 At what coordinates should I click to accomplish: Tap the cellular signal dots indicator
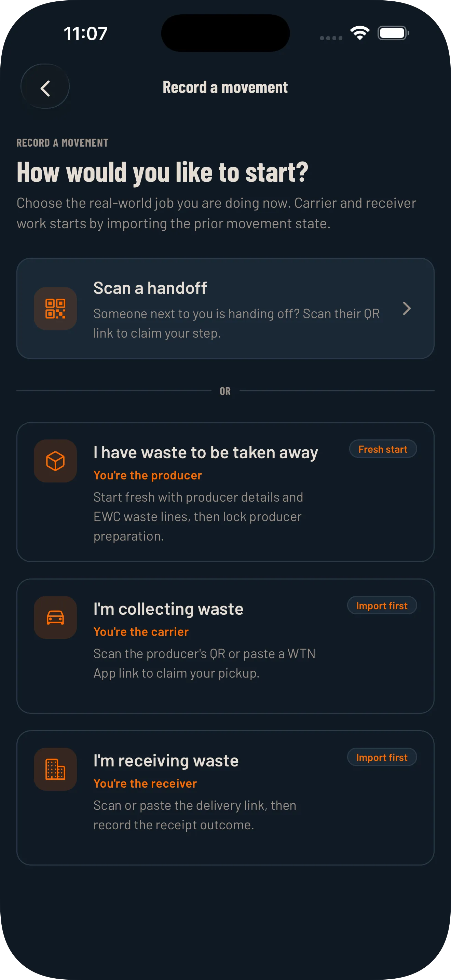click(331, 38)
